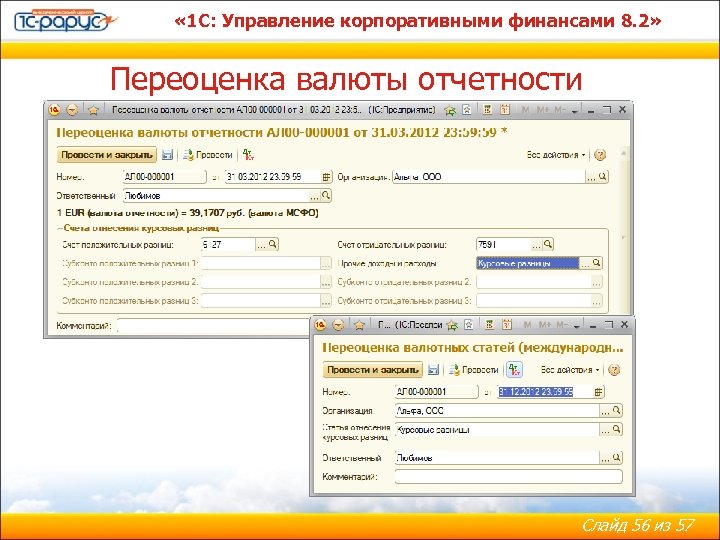
Task: Open the Все действия menu in main window
Action: point(556,155)
